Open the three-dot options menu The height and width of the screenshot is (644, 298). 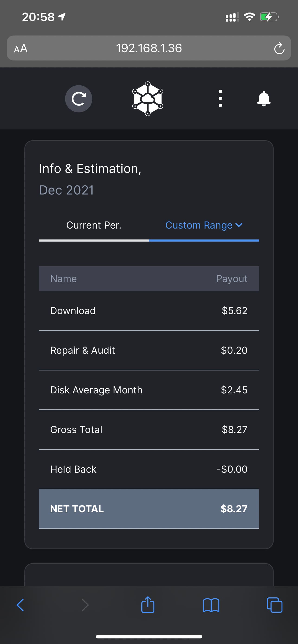tap(220, 99)
